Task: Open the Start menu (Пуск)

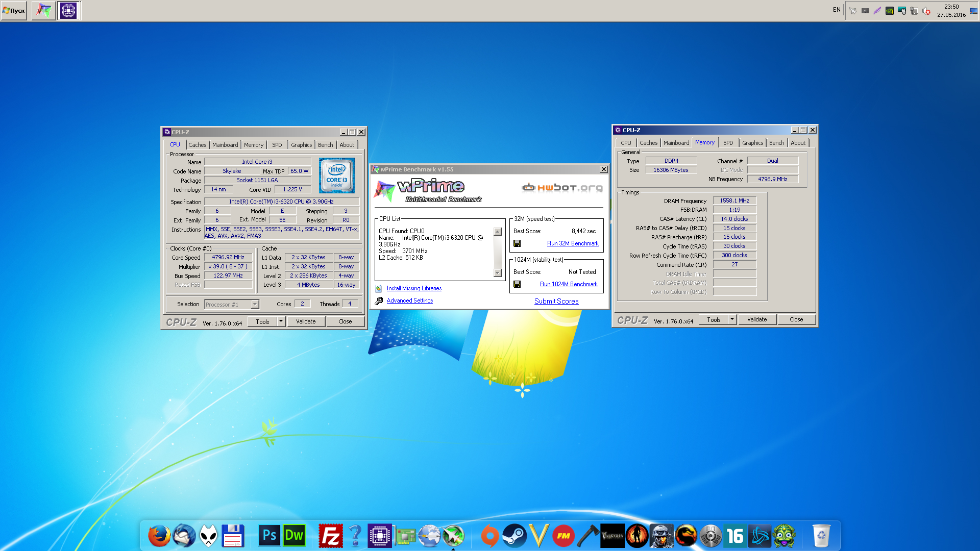Action: (x=14, y=10)
